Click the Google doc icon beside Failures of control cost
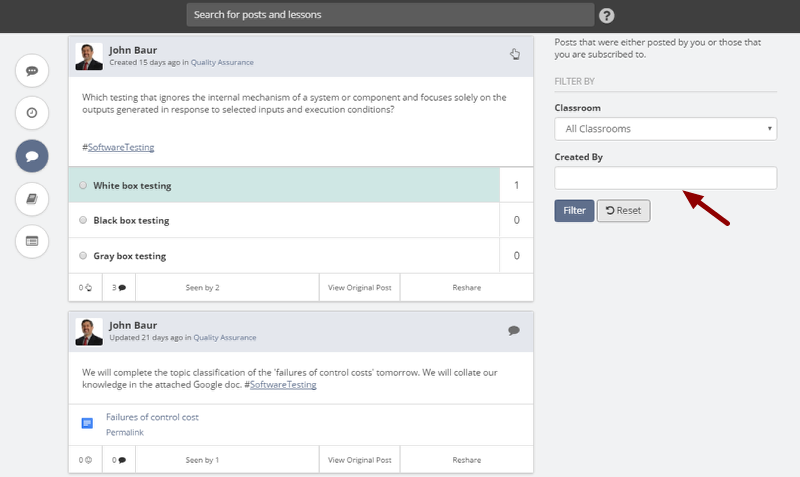 point(87,424)
